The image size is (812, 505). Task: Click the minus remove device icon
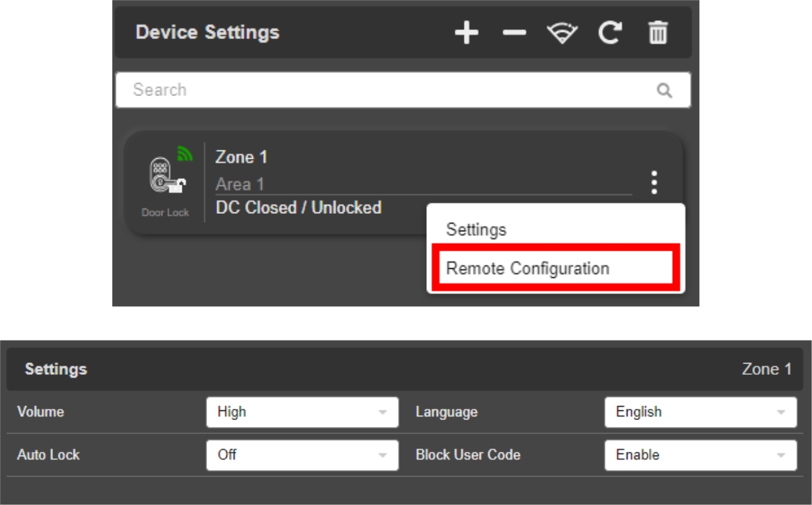[x=514, y=33]
